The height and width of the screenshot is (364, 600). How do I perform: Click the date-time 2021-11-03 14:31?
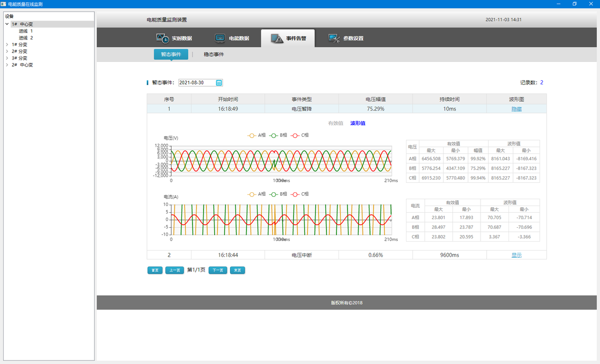coord(503,20)
